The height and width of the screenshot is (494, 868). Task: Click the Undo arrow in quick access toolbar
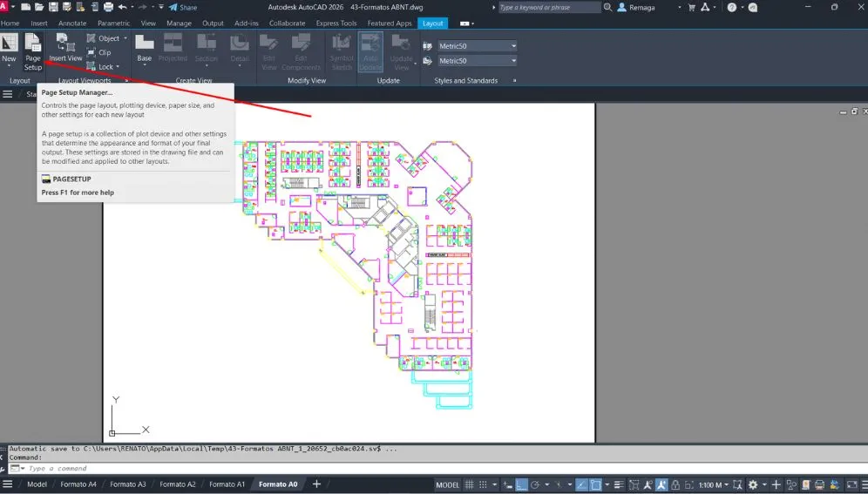point(121,7)
